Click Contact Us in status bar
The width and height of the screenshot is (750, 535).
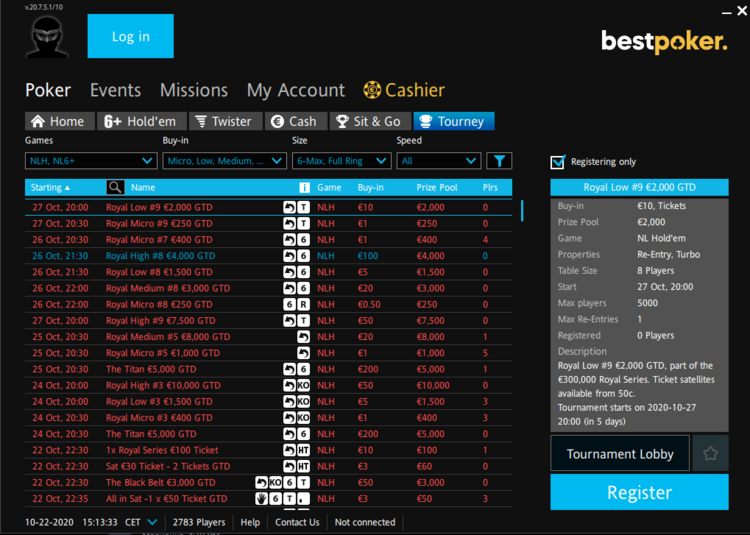click(297, 522)
